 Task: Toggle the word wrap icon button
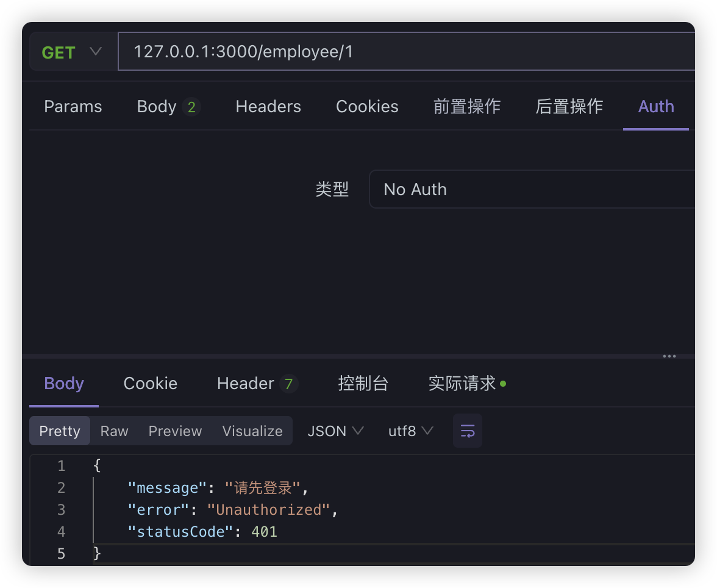click(467, 431)
